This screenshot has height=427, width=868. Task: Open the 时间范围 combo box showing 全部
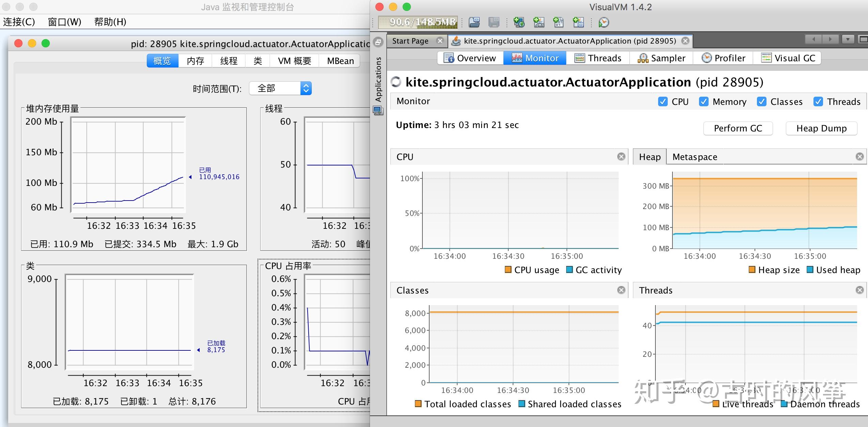280,89
